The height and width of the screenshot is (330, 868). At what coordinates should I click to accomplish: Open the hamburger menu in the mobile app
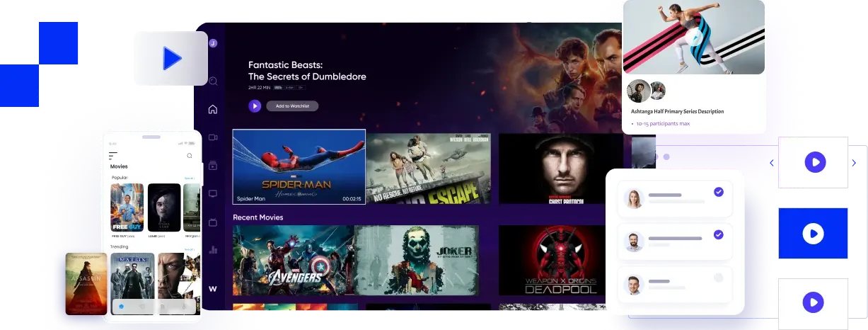point(113,156)
